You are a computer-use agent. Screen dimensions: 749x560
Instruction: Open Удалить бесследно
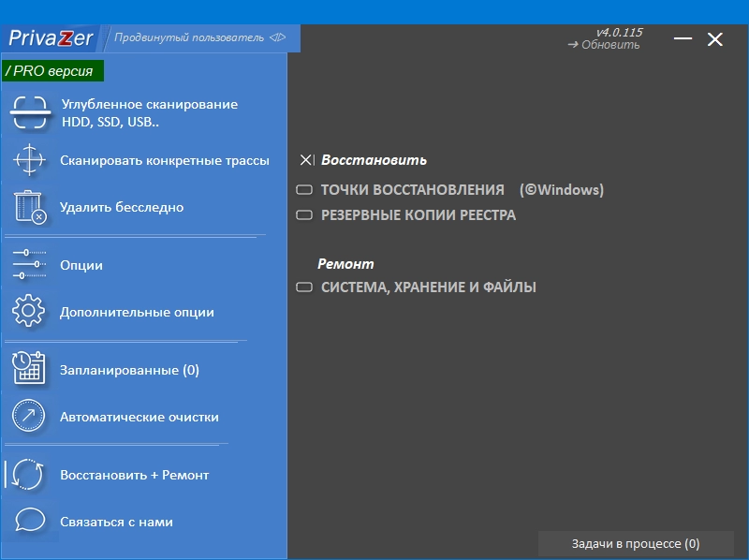[122, 207]
